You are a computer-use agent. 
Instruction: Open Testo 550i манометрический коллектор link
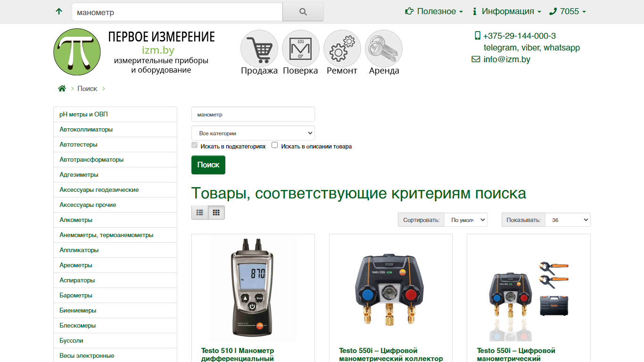click(x=391, y=354)
